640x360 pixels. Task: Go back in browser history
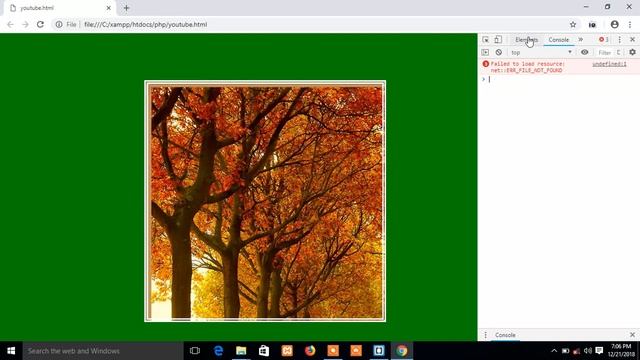[x=10, y=24]
